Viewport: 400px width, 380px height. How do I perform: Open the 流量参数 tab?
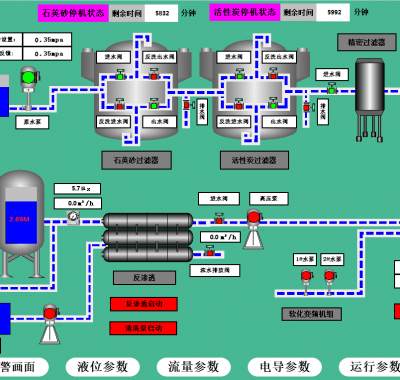point(194,367)
